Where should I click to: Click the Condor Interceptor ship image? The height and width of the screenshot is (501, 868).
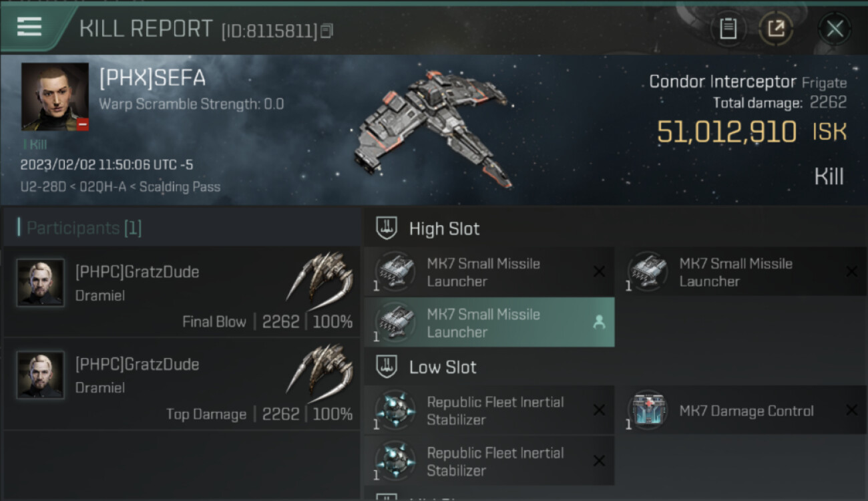(434, 128)
